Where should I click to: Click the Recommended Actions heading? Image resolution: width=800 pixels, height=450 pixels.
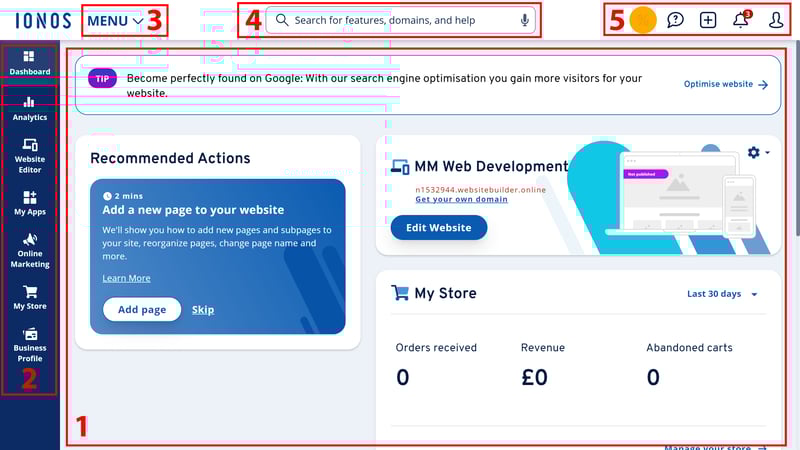170,158
